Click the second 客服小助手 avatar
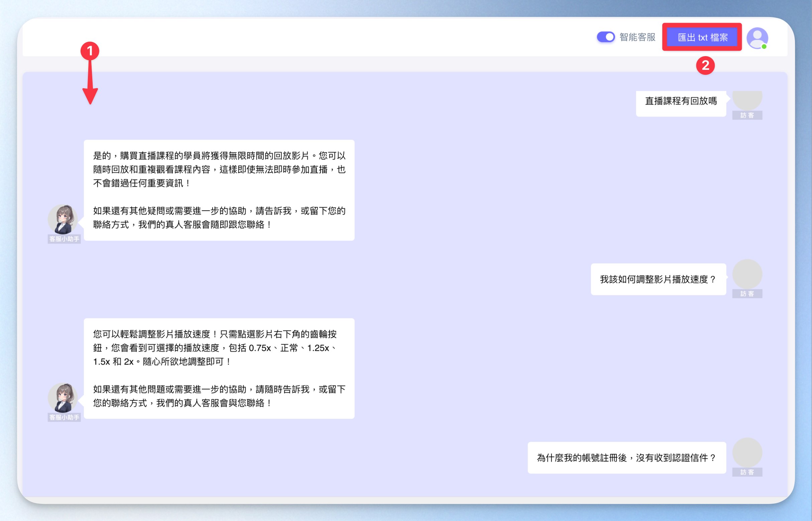This screenshot has width=812, height=521. coord(63,397)
